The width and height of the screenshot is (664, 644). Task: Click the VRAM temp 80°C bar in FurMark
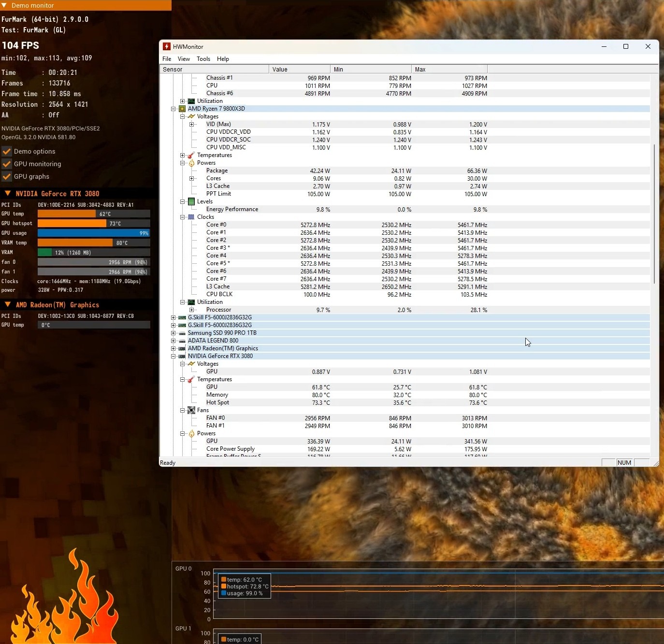tap(94, 243)
